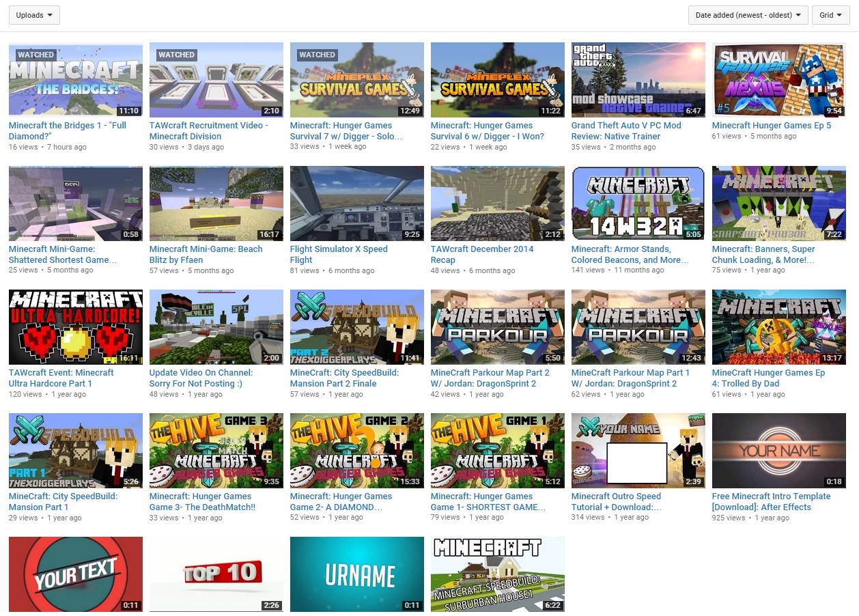Viewport: 859px width, 616px height.
Task: Open the "Date added (newest - oldest)" sort dropdown
Action: [x=748, y=14]
